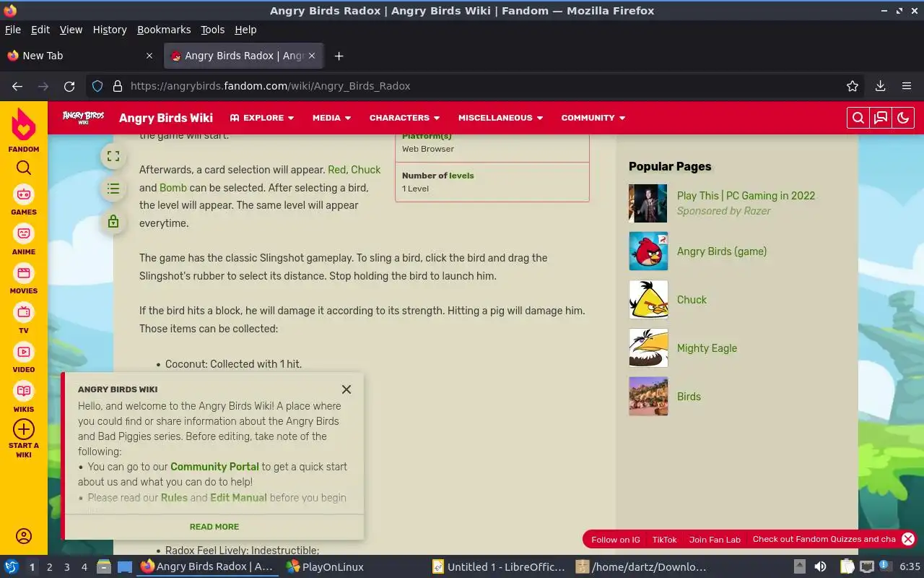The image size is (924, 578).
Task: Click the Angry Birds Wiki title link
Action: coord(166,118)
